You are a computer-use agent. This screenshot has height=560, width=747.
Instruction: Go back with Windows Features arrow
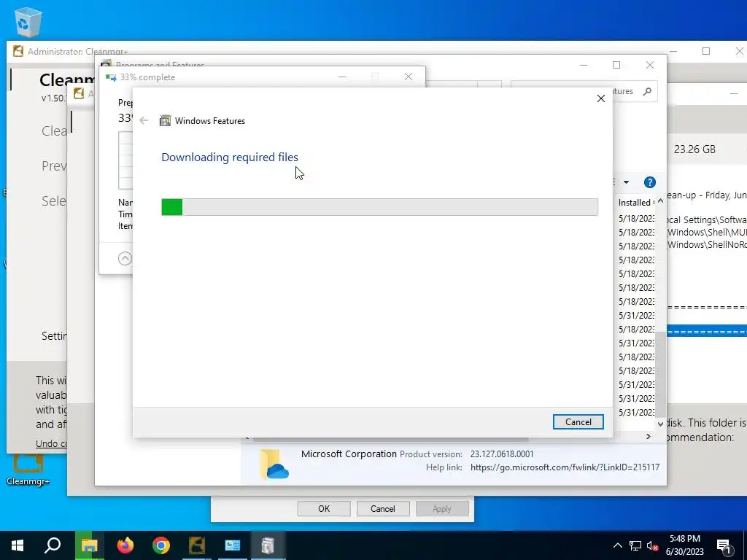coord(144,120)
